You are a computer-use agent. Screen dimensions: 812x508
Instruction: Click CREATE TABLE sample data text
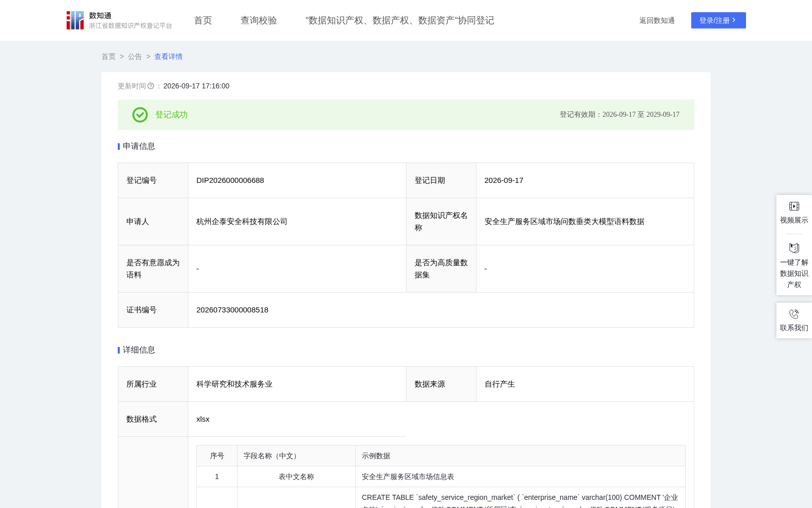520,500
